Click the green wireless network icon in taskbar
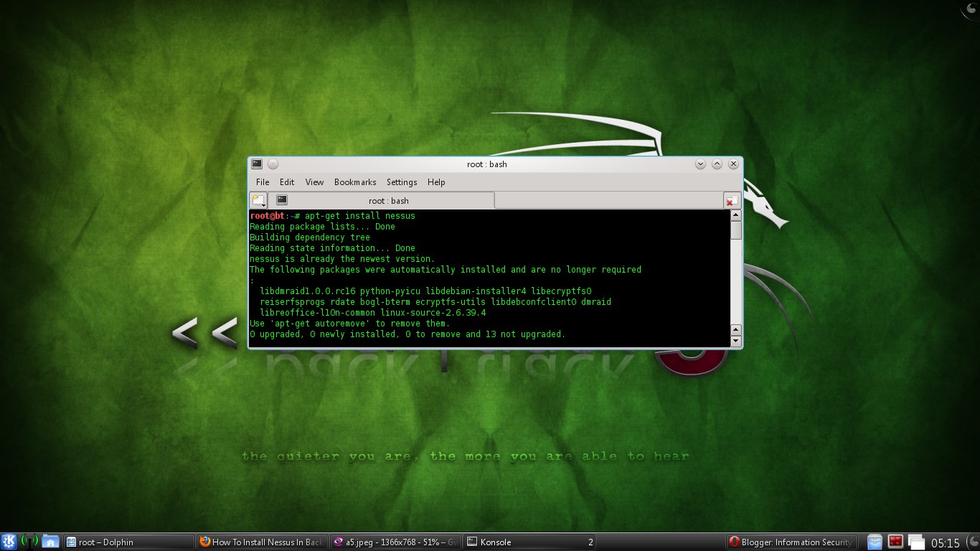Image resolution: width=980 pixels, height=551 pixels. point(29,542)
